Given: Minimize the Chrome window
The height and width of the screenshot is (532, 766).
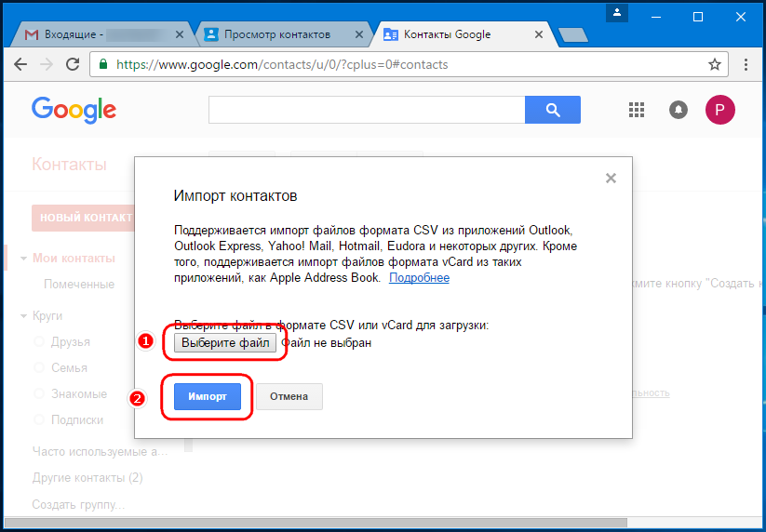Looking at the screenshot, I should pyautogui.click(x=656, y=17).
